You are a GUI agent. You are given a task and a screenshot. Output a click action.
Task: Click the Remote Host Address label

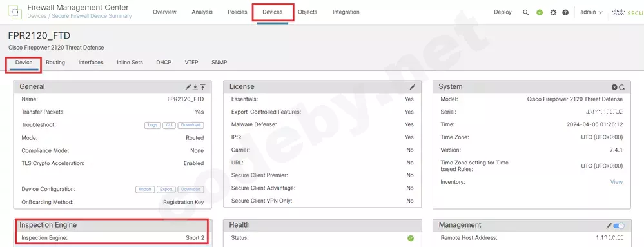pos(469,237)
